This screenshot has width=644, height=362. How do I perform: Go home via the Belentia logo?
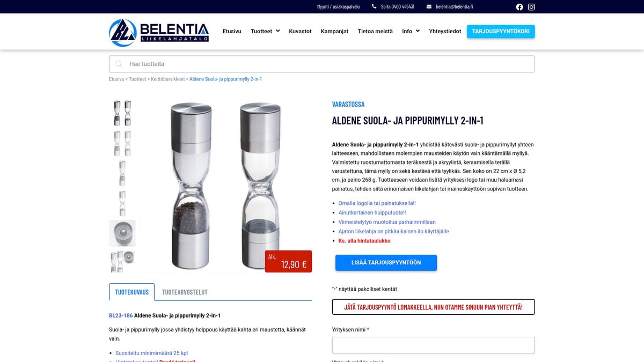[x=159, y=32]
